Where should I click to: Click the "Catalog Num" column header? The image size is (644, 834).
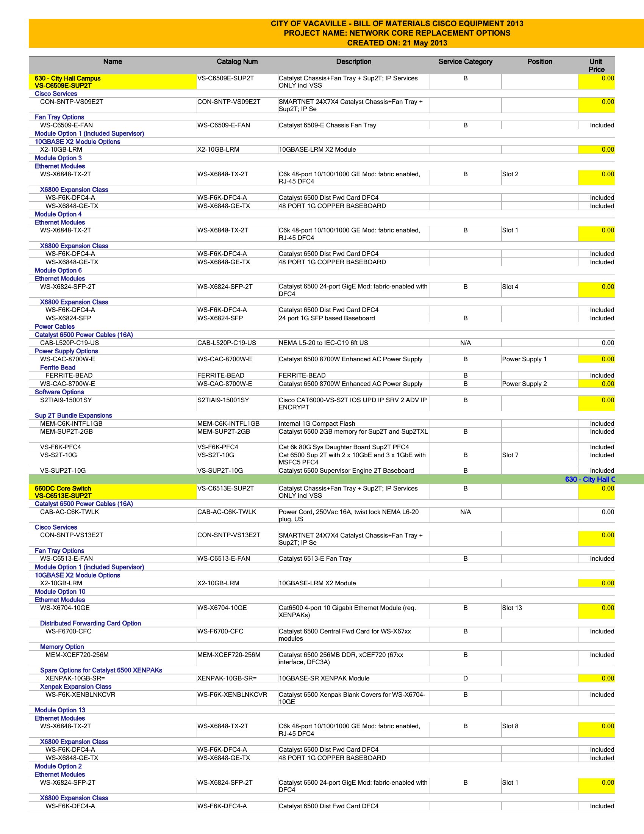237,61
